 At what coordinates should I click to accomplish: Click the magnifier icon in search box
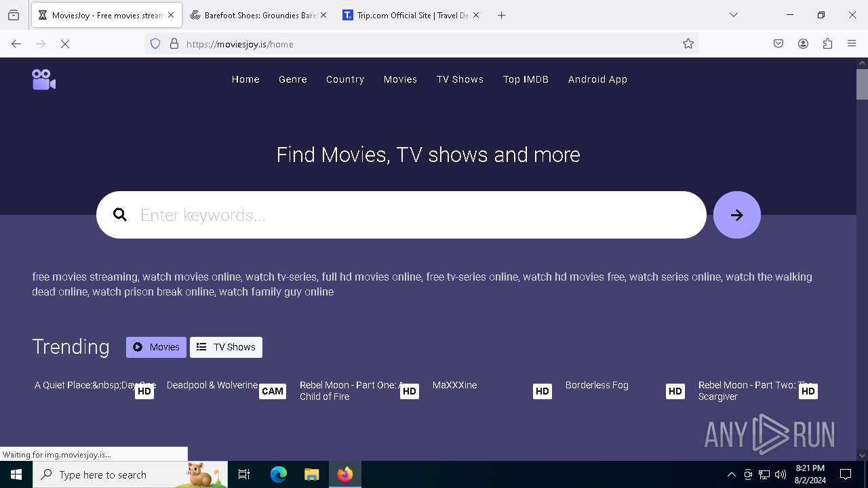point(120,215)
